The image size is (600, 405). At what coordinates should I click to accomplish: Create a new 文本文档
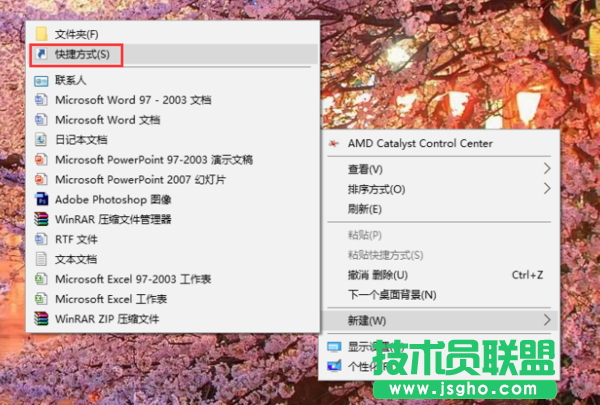pos(173,259)
